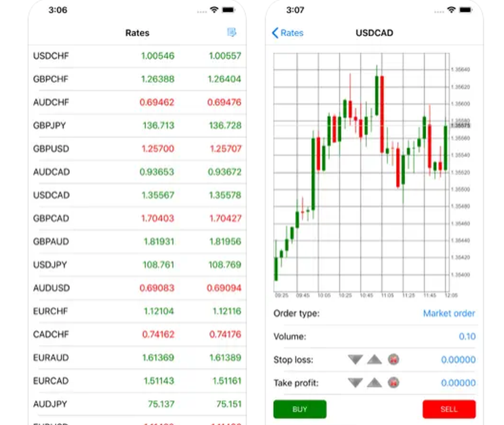
Task: Open the USDCAD rate row
Action: 137,195
